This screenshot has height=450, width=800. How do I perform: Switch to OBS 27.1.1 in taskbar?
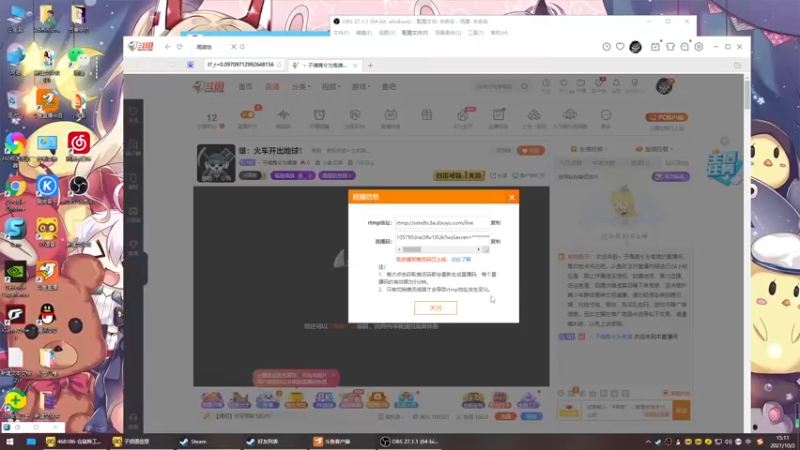(x=410, y=442)
